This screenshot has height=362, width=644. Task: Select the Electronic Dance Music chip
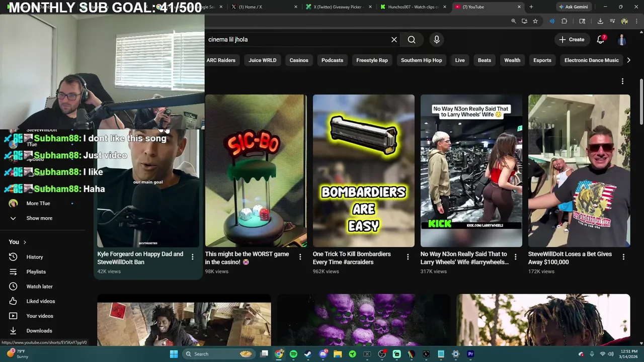[592, 60]
